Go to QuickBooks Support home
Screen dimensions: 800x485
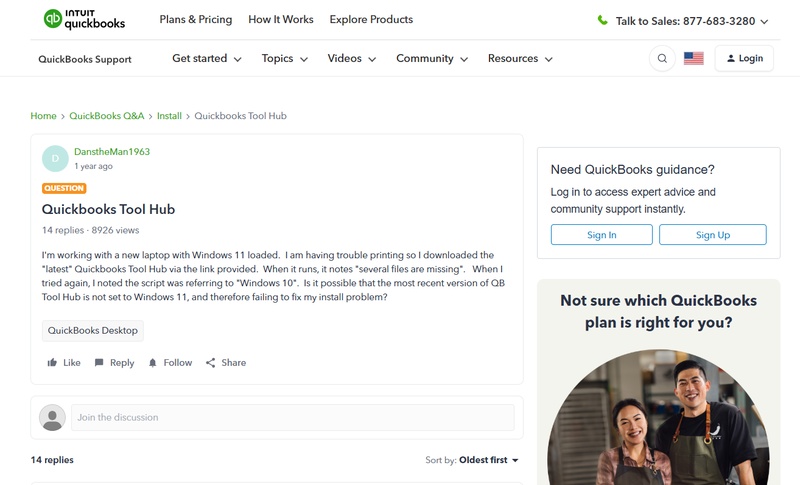85,59
